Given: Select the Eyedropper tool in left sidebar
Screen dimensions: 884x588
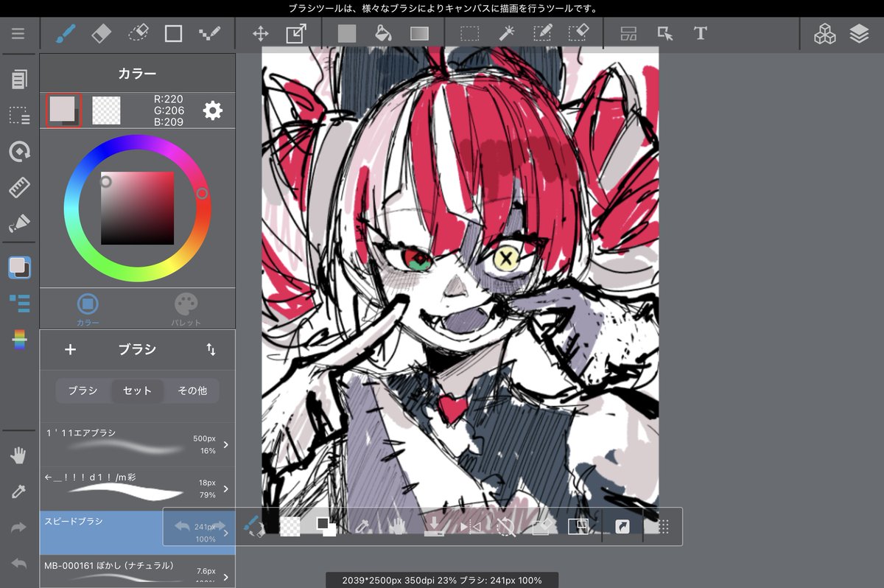Looking at the screenshot, I should (x=19, y=492).
